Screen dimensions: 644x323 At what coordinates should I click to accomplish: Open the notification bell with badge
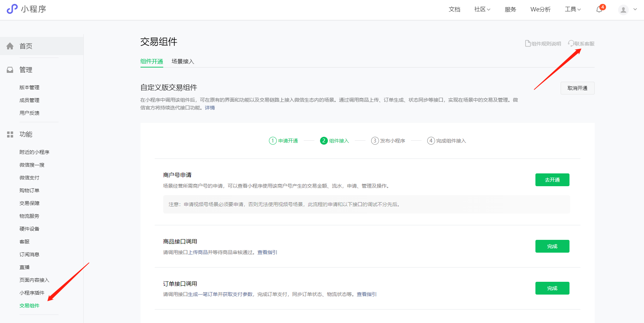599,10
